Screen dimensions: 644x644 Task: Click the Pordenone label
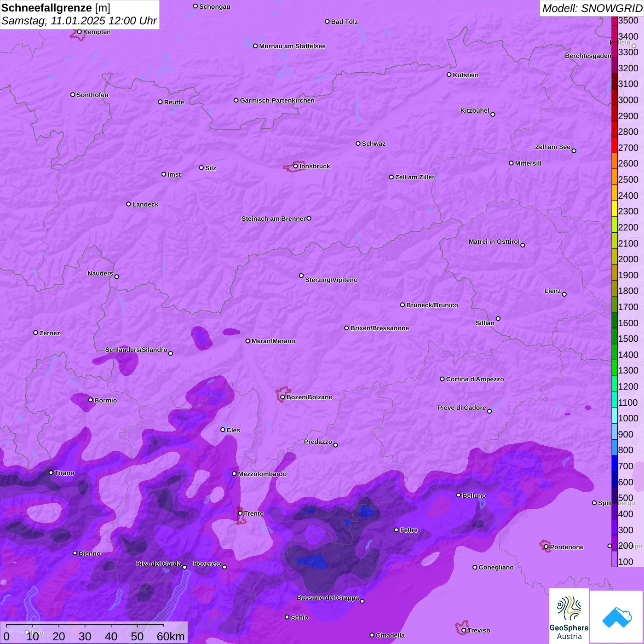pos(567,547)
